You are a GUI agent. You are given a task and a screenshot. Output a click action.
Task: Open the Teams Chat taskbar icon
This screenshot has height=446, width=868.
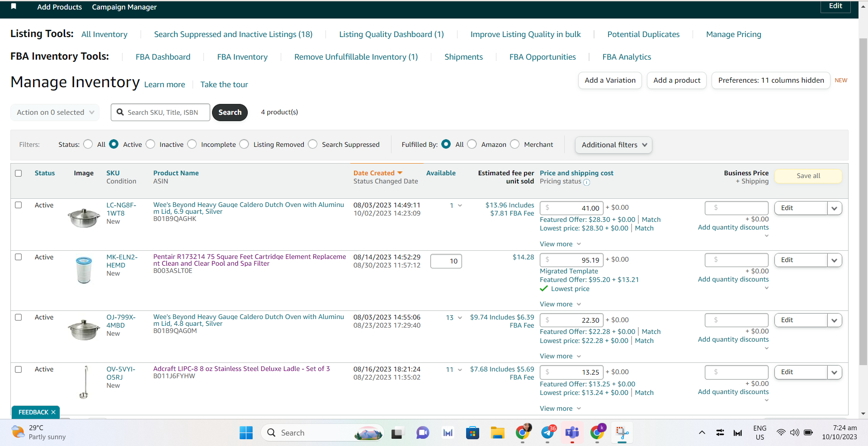[x=423, y=433]
